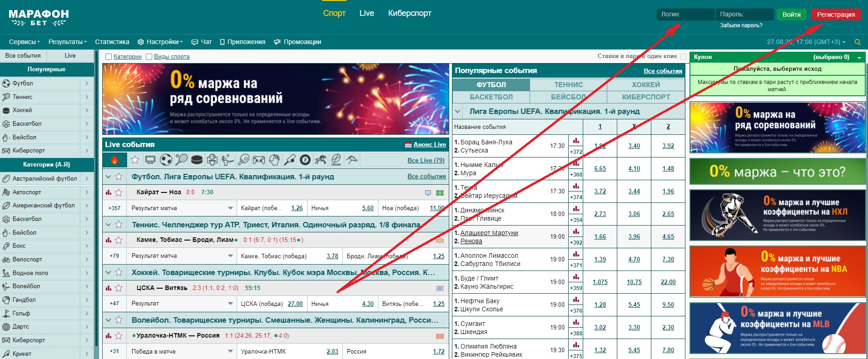Favorite the ЦСКА — Витязь match star
This screenshot has height=359, width=868.
point(119,288)
